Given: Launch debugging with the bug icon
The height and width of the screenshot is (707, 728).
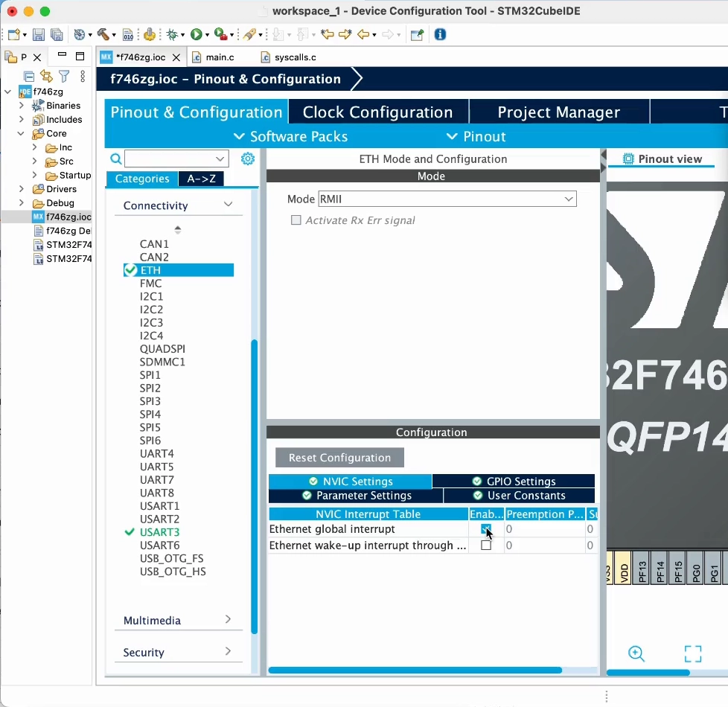Looking at the screenshot, I should click(x=171, y=34).
